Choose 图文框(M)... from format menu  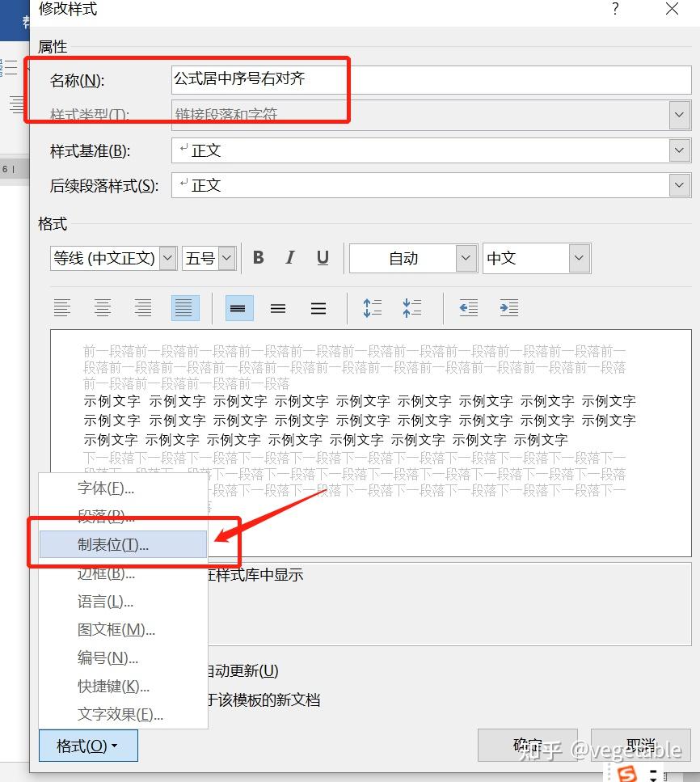(123, 629)
